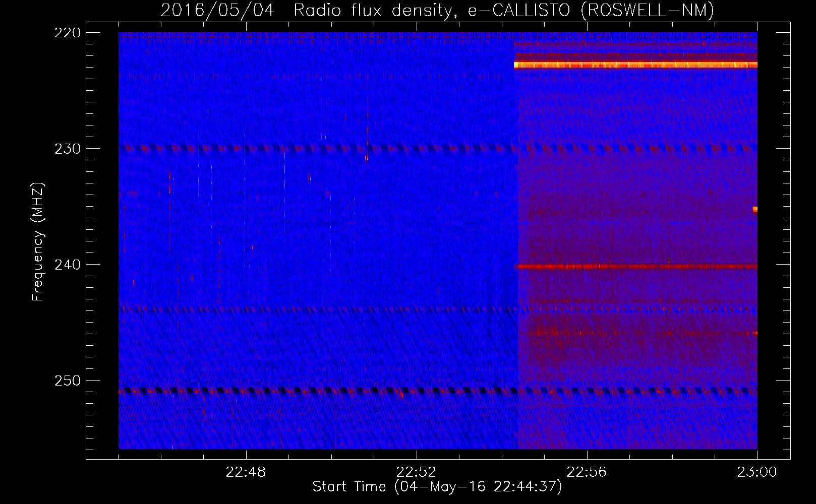The width and height of the screenshot is (816, 504).
Task: Click the small orange burst near 235 MHz at 23:00
Action: click(x=755, y=209)
